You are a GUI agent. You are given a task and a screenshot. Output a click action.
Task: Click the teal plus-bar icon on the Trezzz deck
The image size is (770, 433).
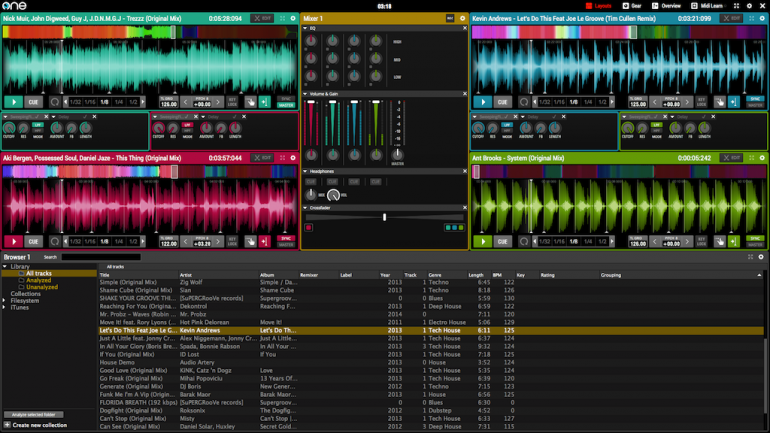tap(265, 102)
